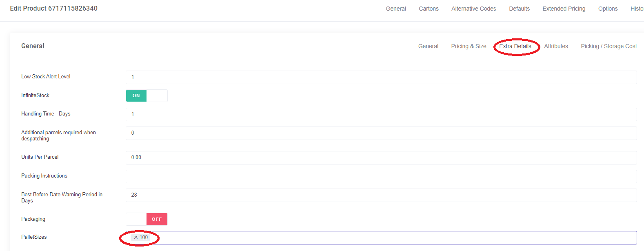Toggle the InfiniteStock switch off
Viewport: 644px width, 251px height.
pos(147,96)
